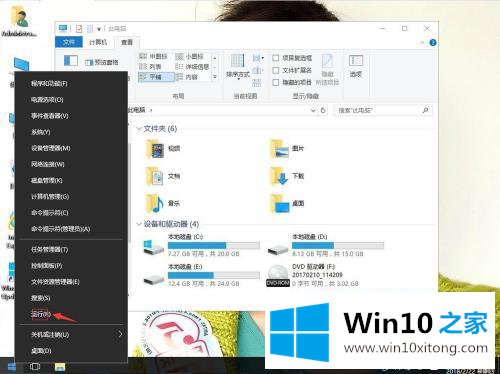The image size is (500, 374).
Task: Open the address bar history dropdown
Action: click(313, 110)
